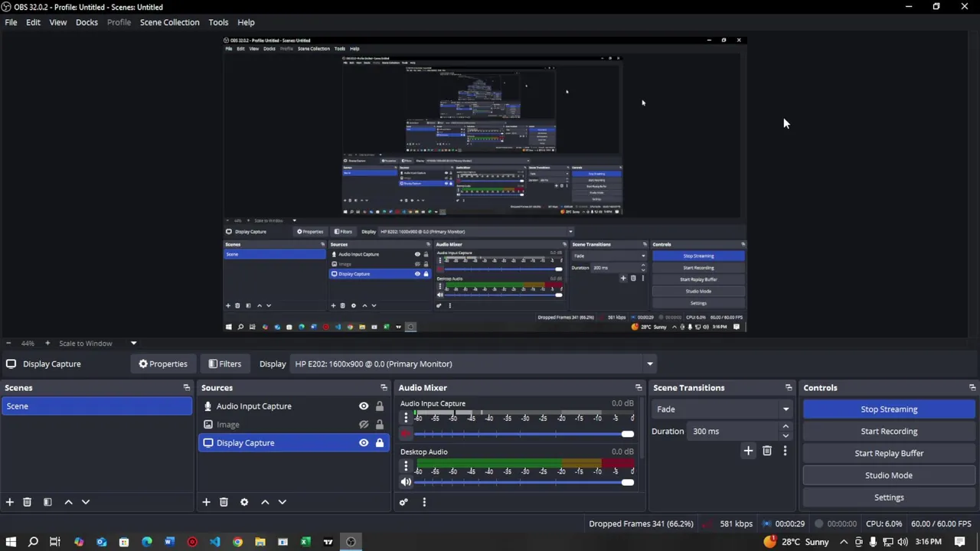Zoom out preview with minus icon
Screen dimensions: 980x551
click(8, 343)
